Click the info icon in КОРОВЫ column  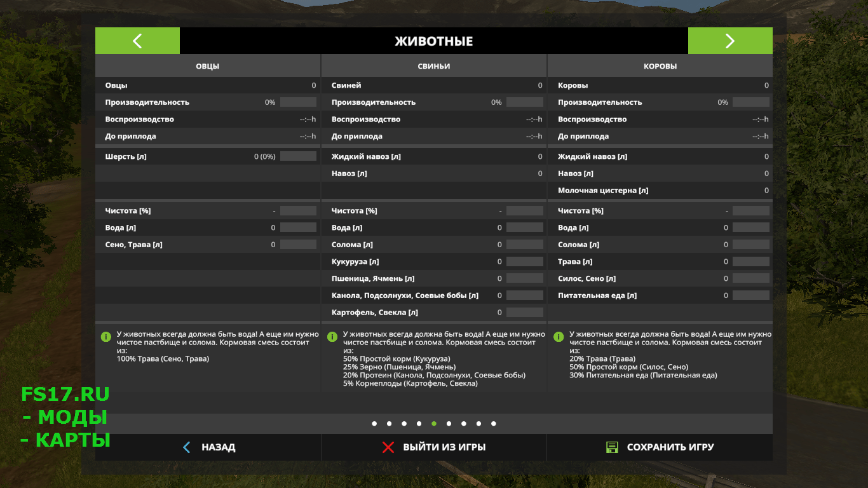559,337
